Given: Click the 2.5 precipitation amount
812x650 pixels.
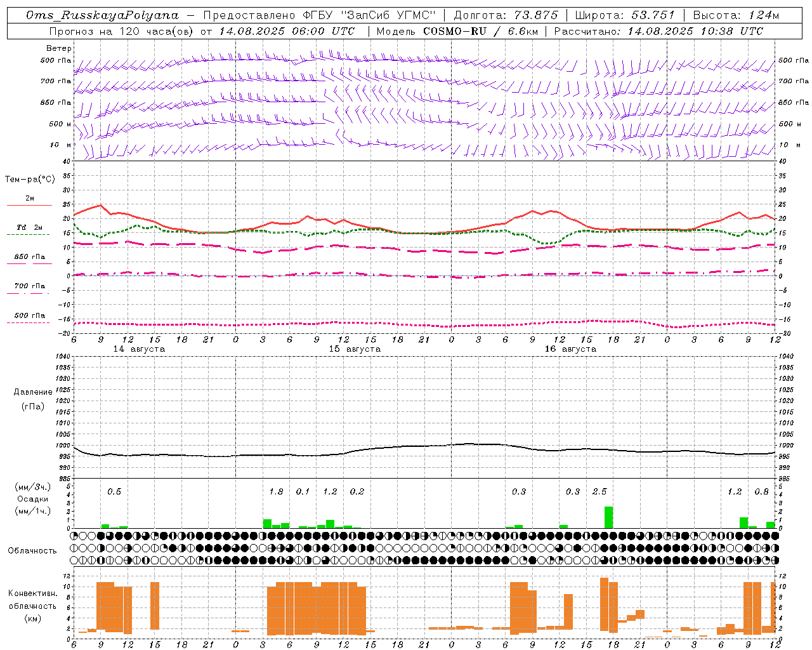Looking at the screenshot, I should pyautogui.click(x=599, y=491).
